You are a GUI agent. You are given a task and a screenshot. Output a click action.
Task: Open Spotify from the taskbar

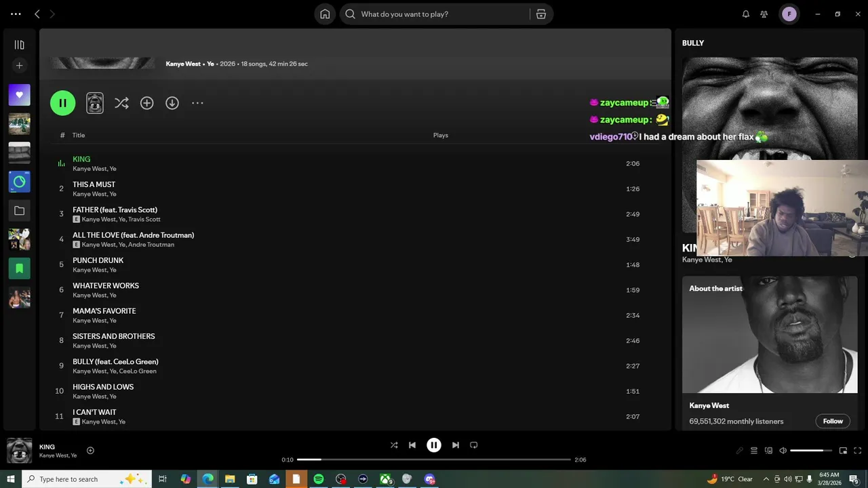(319, 479)
